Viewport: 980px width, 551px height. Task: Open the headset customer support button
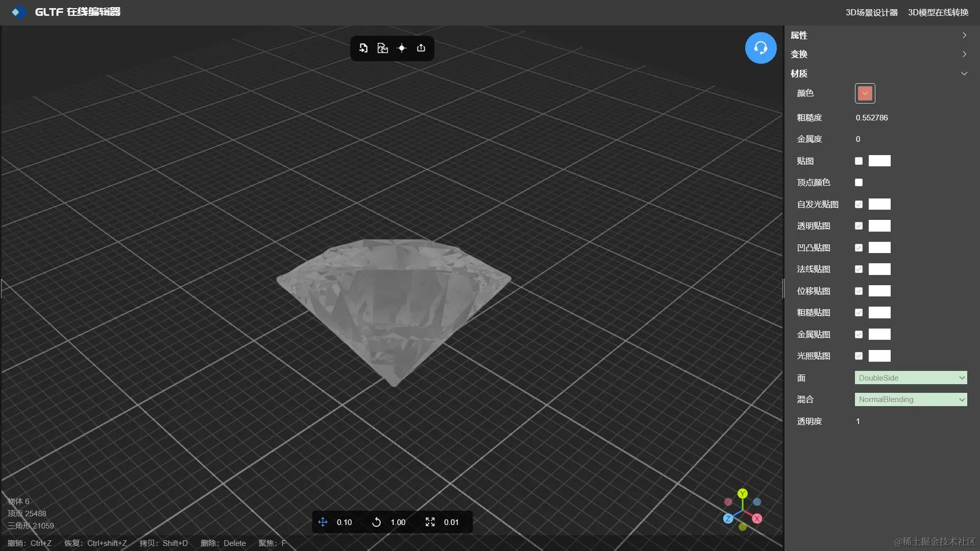pos(761,48)
